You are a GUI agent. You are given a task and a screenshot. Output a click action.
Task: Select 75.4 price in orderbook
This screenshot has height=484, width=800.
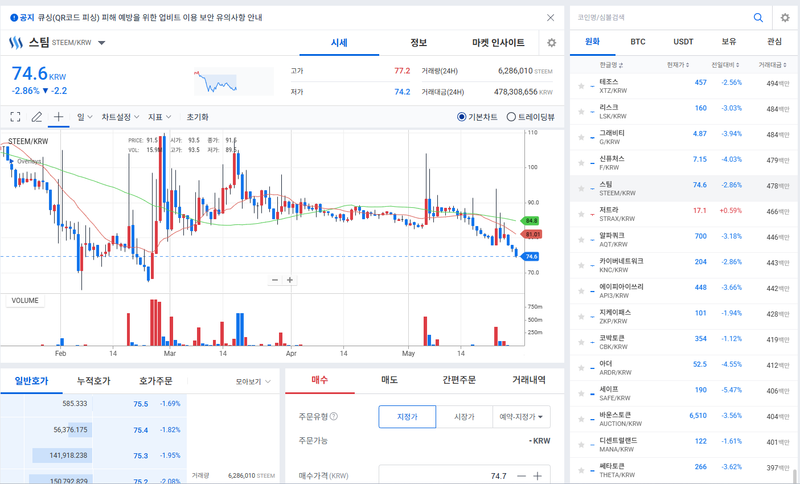(x=141, y=430)
